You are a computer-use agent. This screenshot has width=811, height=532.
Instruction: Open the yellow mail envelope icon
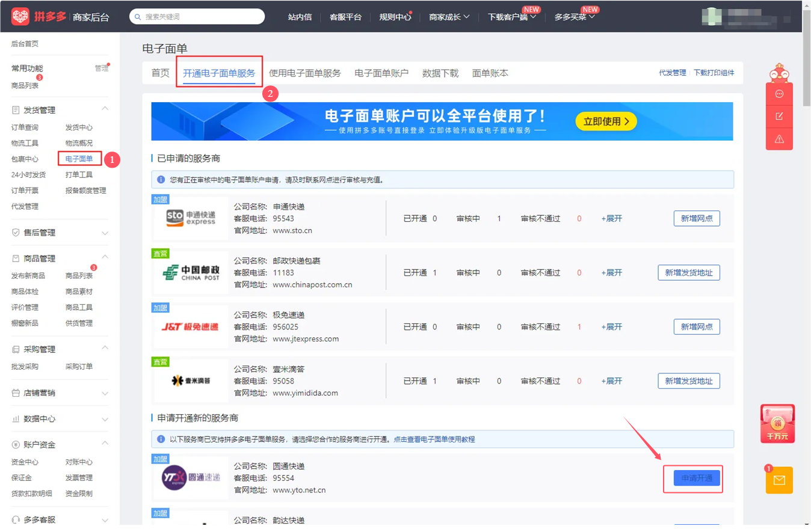click(779, 480)
